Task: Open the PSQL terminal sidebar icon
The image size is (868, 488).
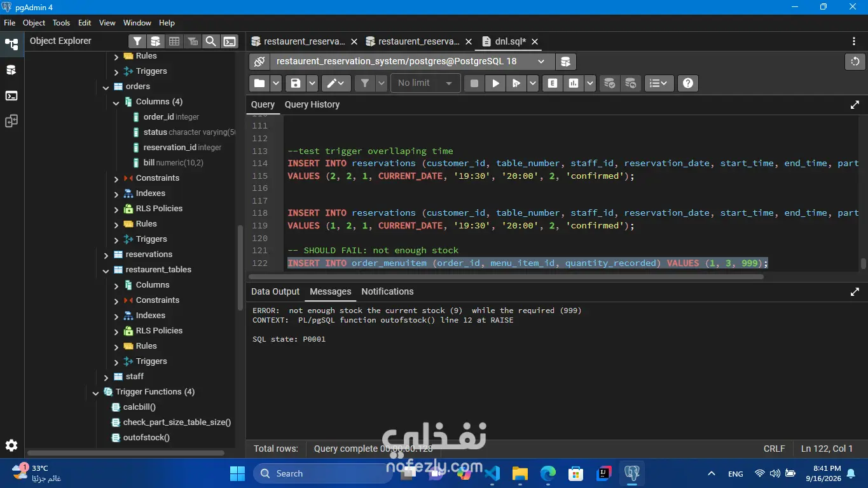Action: click(x=11, y=95)
